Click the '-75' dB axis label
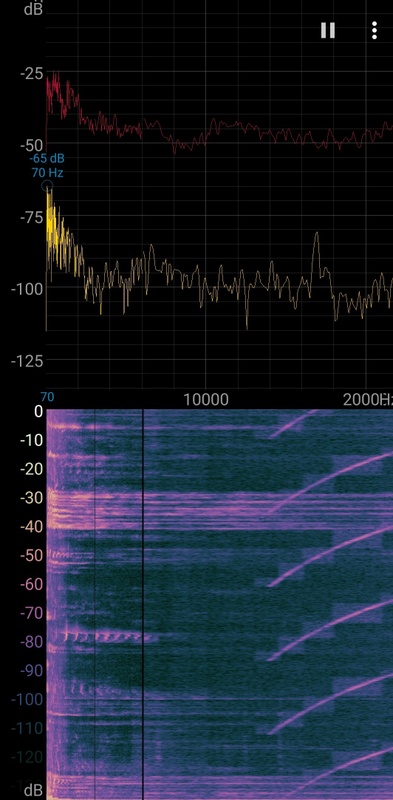Image resolution: width=393 pixels, height=800 pixels. pos(32,218)
